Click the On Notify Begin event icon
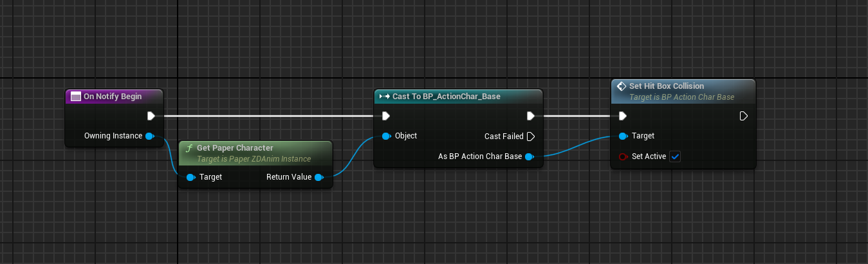This screenshot has height=264, width=868. tap(75, 97)
